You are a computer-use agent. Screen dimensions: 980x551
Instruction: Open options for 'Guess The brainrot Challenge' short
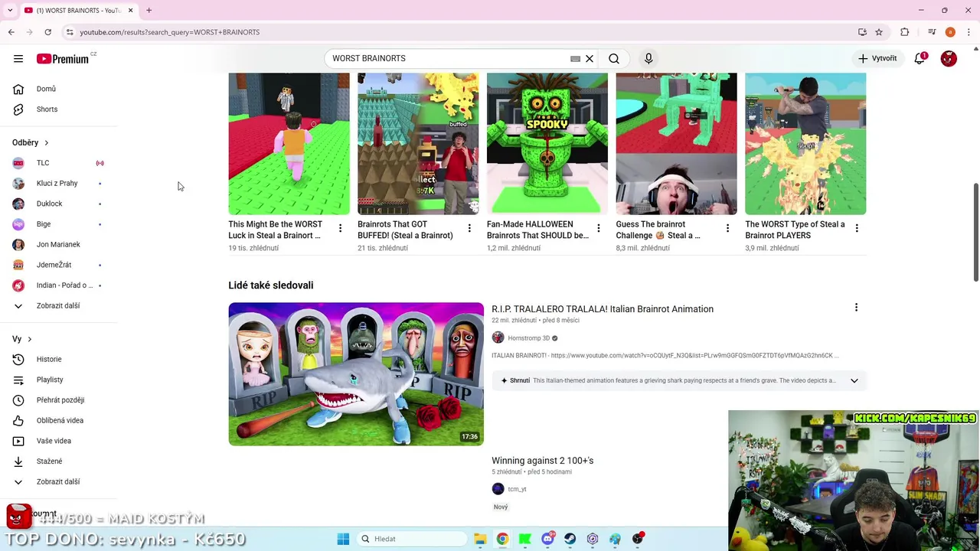[727, 228]
